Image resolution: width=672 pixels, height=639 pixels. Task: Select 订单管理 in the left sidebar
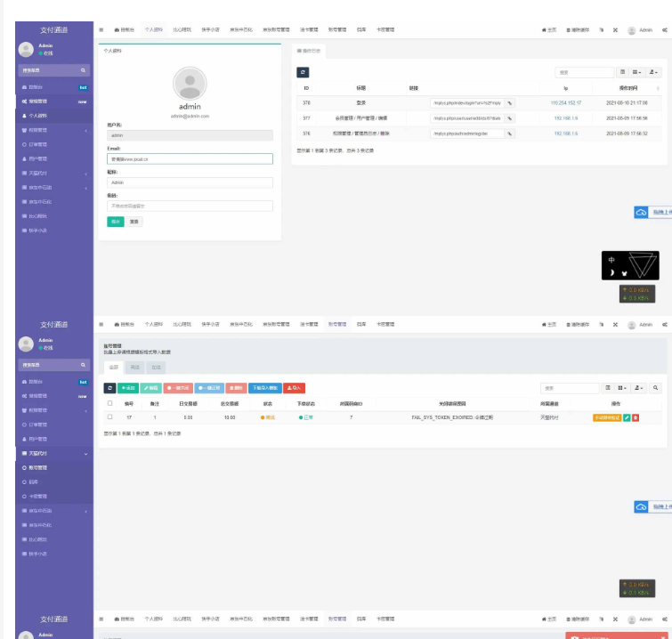(38, 144)
